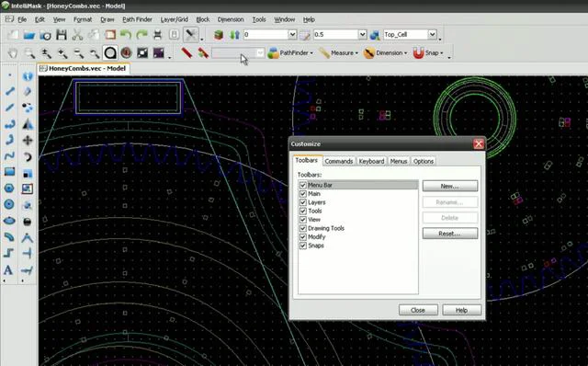This screenshot has width=588, height=366.
Task: Open the empty combo box beside red pencils
Action: pyautogui.click(x=260, y=53)
